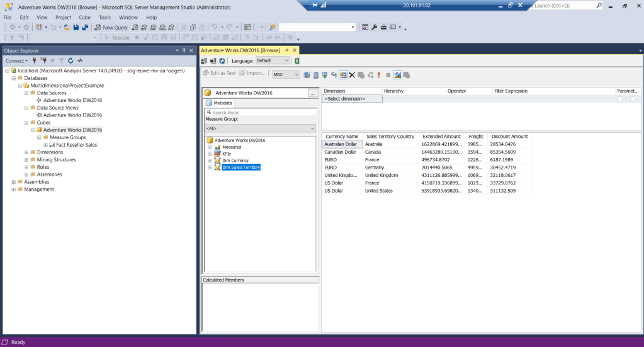Viewport: 644px width, 347px height.
Task: Expand the Dim Currency node in metadata tree
Action: coord(210,161)
